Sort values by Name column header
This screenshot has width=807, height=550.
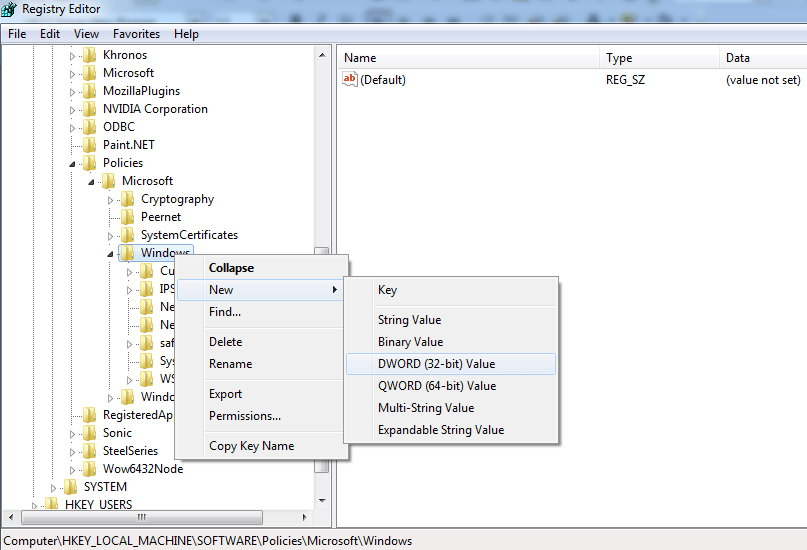360,58
